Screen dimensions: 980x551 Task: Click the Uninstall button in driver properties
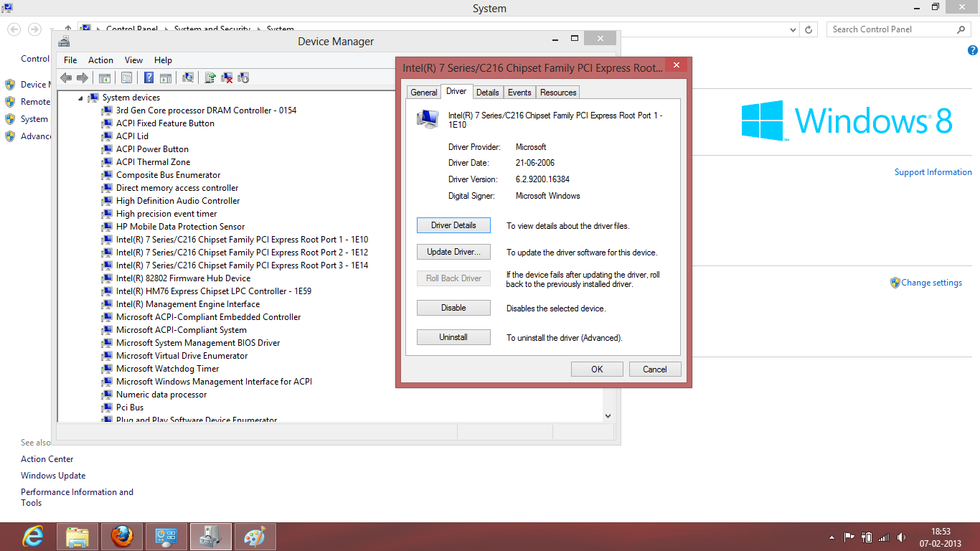tap(453, 337)
